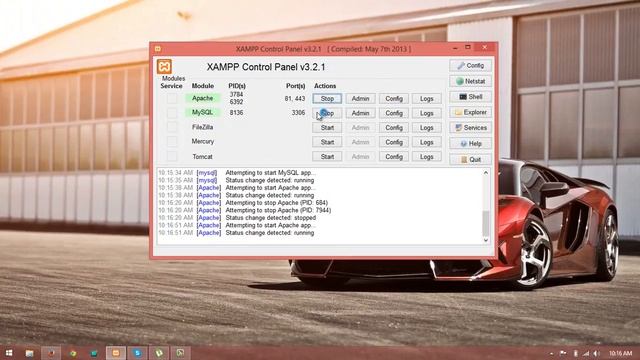Open FileZilla Logs menu

pos(427,128)
